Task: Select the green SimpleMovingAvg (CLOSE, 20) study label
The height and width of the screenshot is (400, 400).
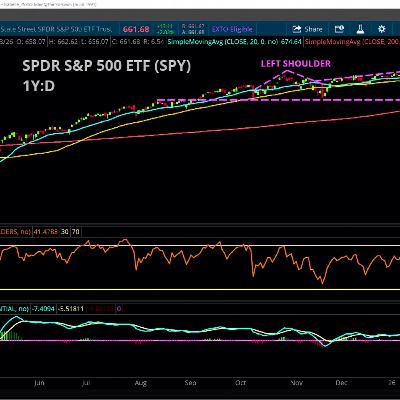Action: [x=224, y=42]
